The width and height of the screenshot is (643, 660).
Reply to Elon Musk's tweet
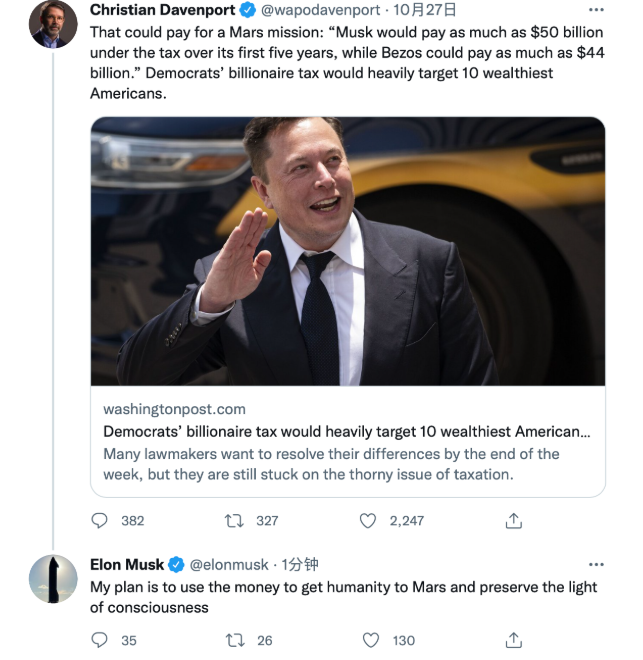pos(100,640)
